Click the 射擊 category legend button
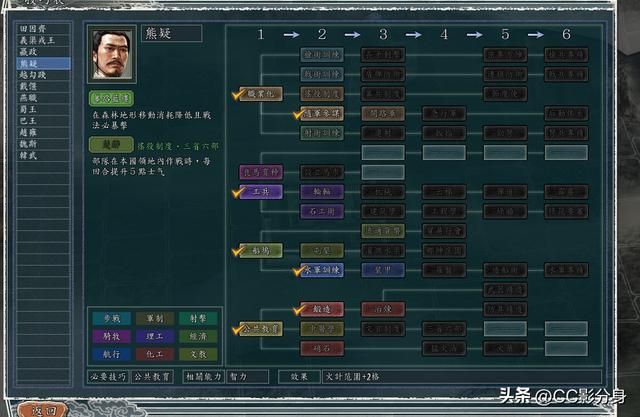The height and width of the screenshot is (417, 640). tap(198, 318)
